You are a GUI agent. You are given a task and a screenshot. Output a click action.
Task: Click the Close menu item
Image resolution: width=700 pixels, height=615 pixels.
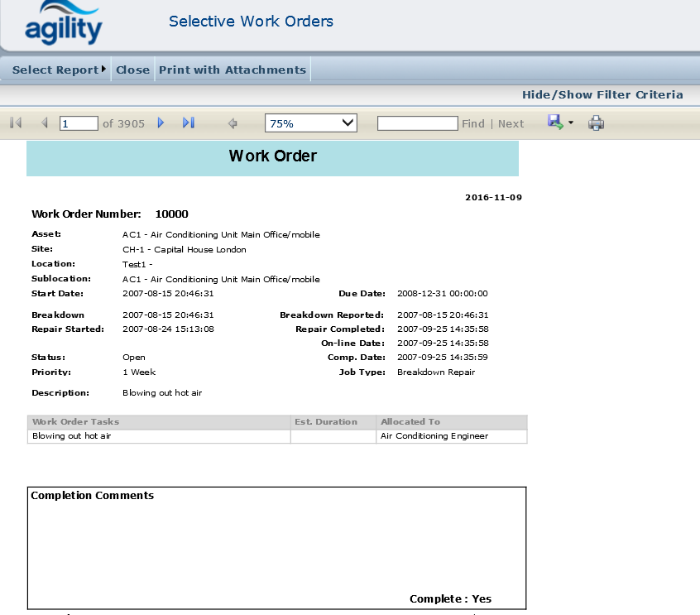132,70
